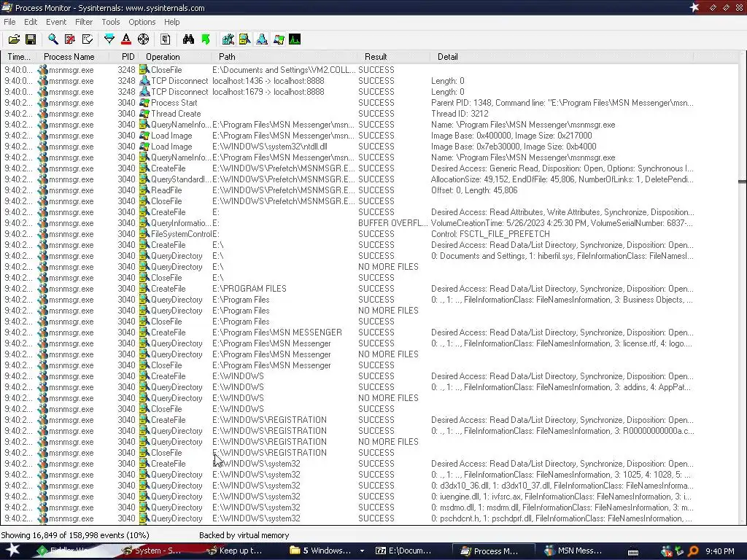Click the vertical scrollbar thumb of event list
Image resolution: width=747 pixels, height=560 pixels.
point(742,182)
